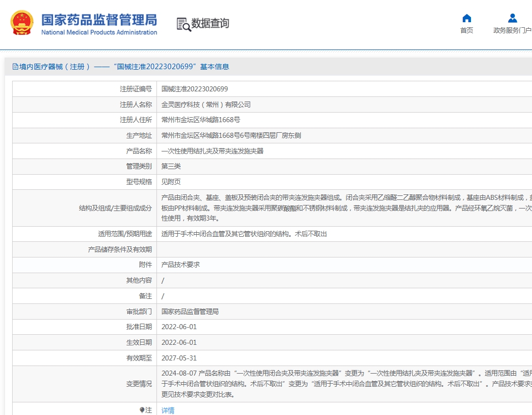The width and height of the screenshot is (532, 415).
Task: Click the 有效期至 label
Action: (x=139, y=358)
